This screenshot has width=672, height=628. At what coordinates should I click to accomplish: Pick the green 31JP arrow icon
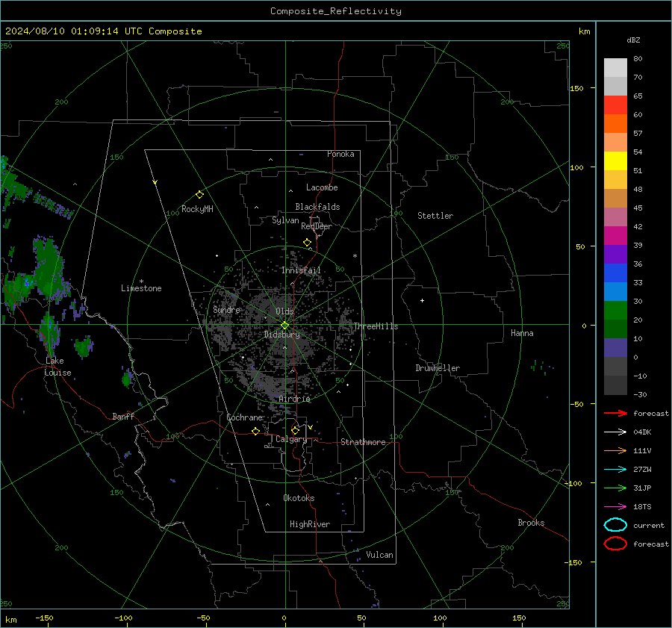(615, 488)
